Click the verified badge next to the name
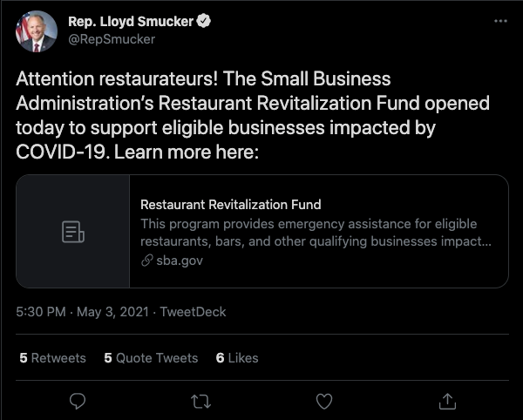 (203, 21)
